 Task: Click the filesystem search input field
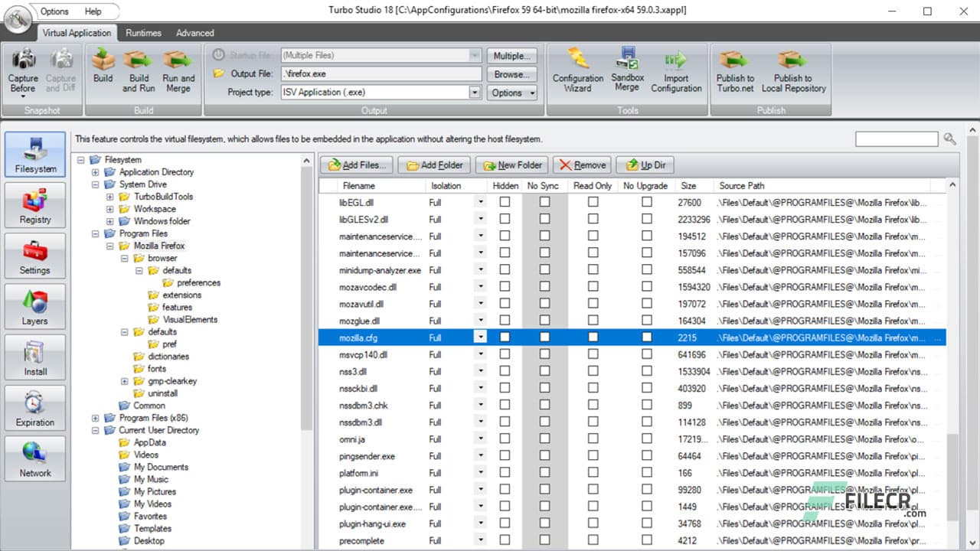pyautogui.click(x=896, y=139)
